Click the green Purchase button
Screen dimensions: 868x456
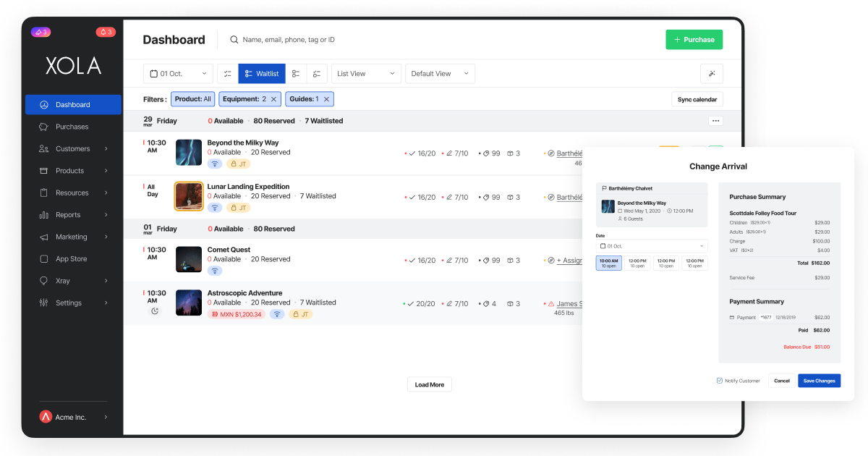point(694,40)
